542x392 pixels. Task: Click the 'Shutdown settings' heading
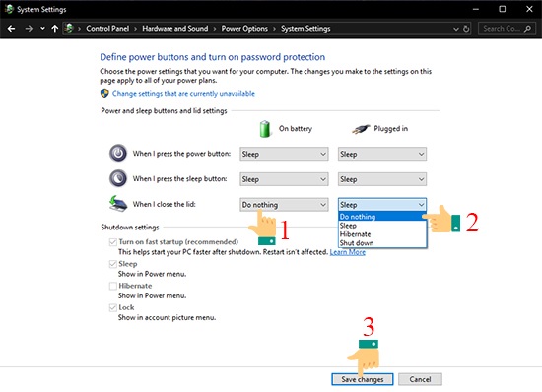(x=130, y=228)
